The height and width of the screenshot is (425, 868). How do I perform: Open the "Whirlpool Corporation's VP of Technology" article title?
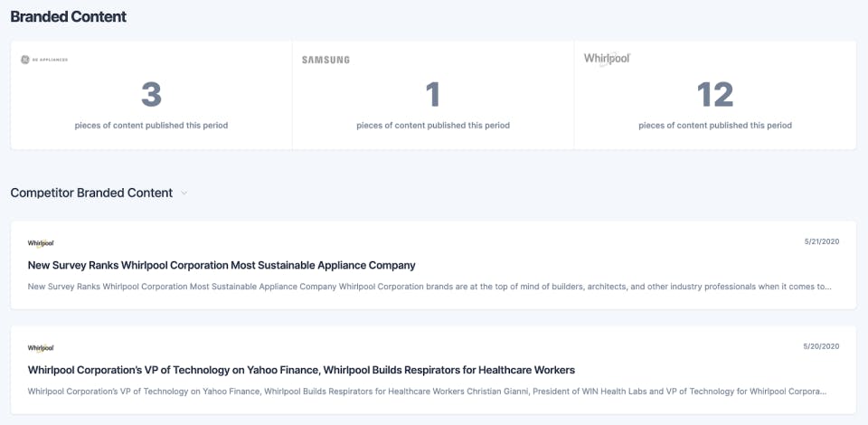pos(301,370)
